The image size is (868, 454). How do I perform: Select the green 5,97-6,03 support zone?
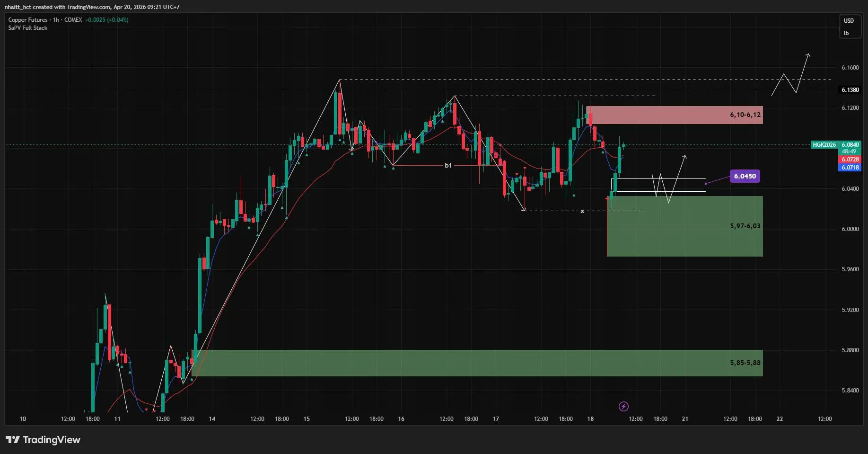click(x=684, y=226)
